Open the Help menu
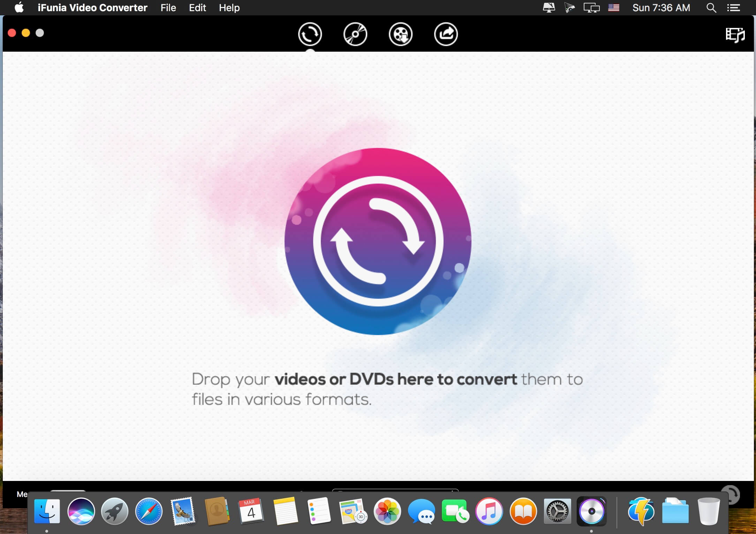The height and width of the screenshot is (534, 756). 229,7
